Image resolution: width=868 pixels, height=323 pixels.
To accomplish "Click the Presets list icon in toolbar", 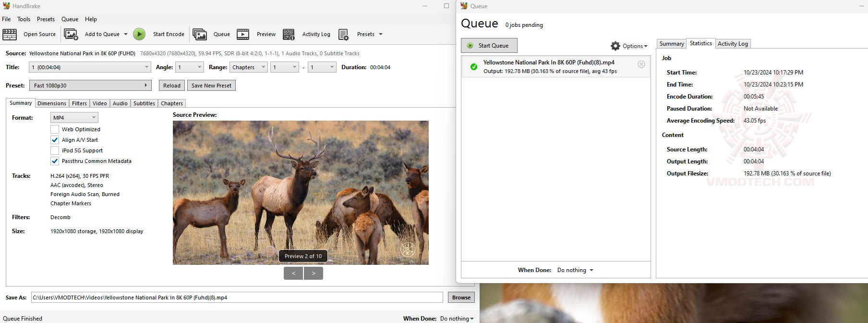I will click(344, 34).
